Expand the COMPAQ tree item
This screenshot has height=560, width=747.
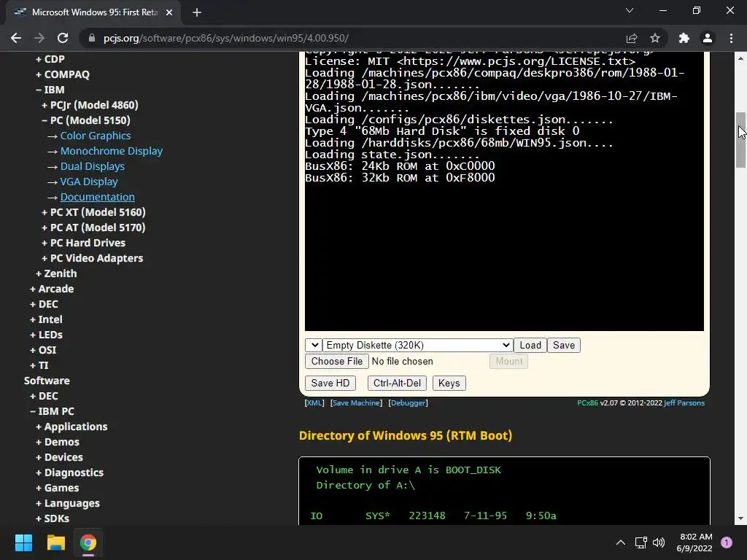63,74
